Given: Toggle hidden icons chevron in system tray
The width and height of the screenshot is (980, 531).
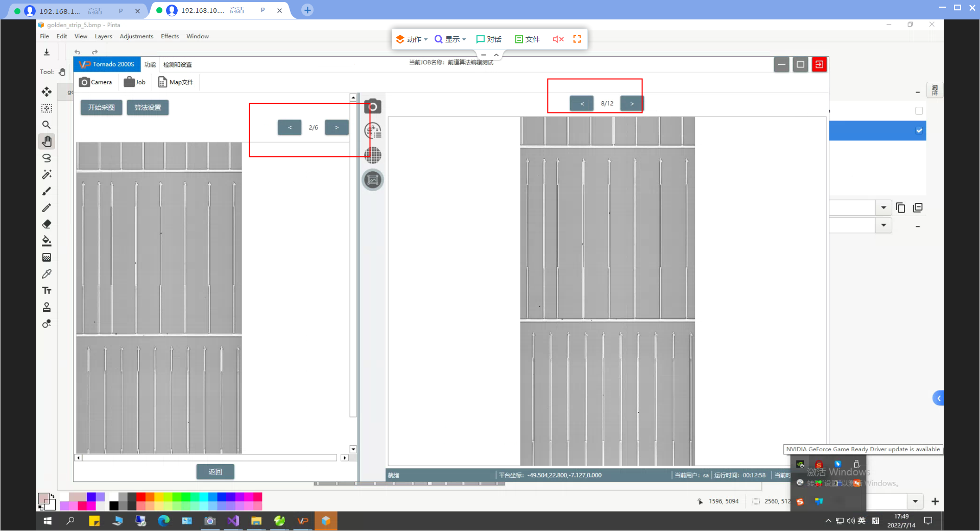Looking at the screenshot, I should click(x=828, y=521).
